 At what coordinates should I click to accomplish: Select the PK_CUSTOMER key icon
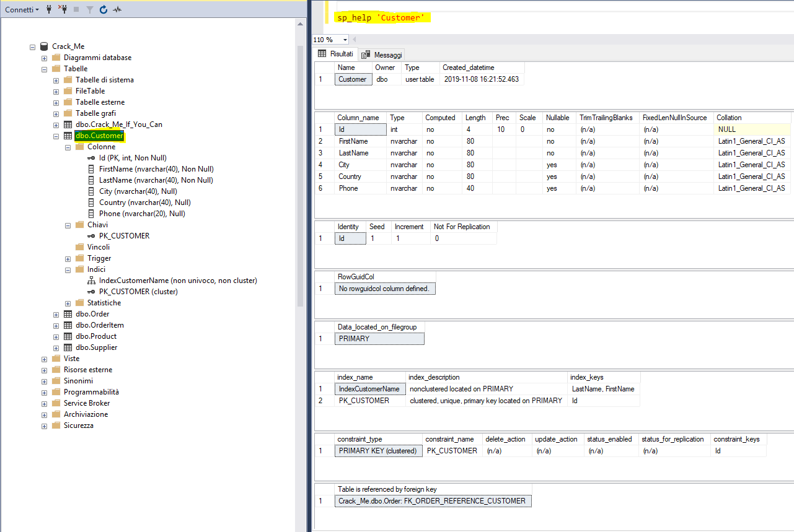tap(92, 235)
